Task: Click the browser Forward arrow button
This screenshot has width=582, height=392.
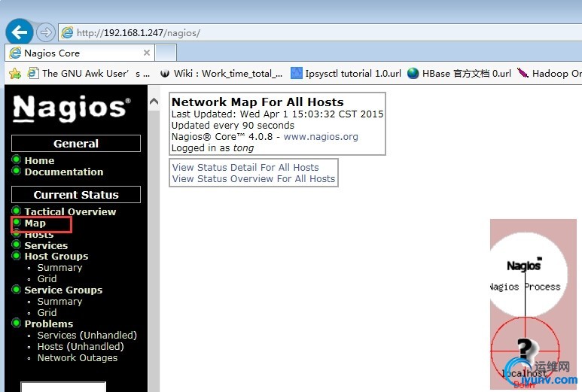Action: (46, 32)
